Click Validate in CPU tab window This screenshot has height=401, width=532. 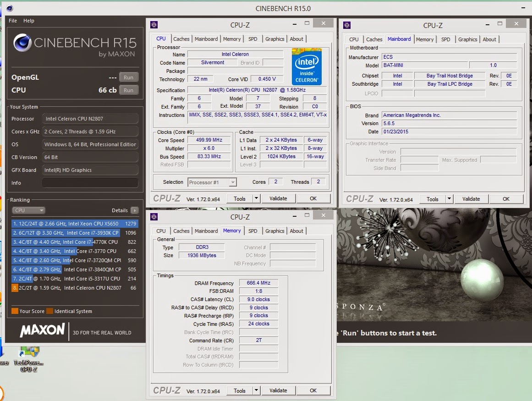(278, 198)
